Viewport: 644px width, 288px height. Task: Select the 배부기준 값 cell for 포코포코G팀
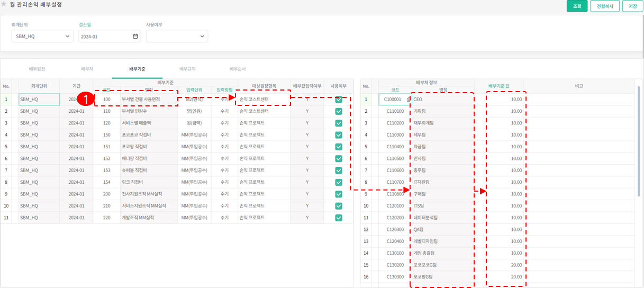tap(505, 265)
